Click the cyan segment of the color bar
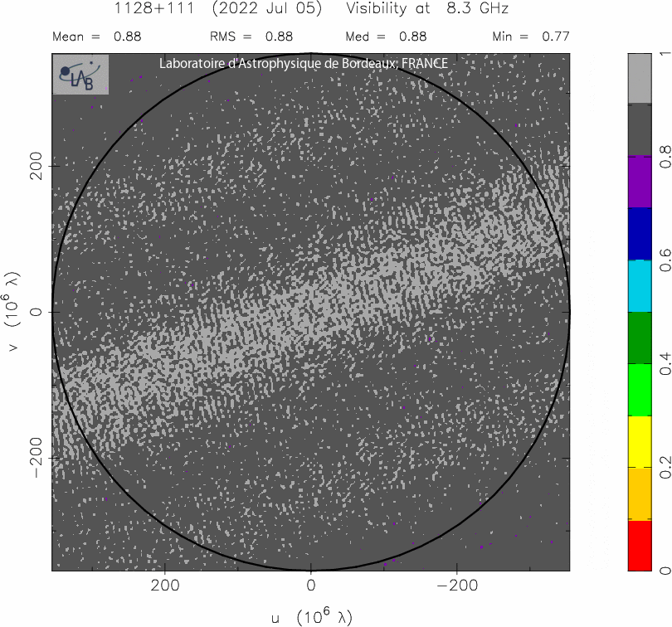Viewport: 672px width, 627px height. click(640, 286)
